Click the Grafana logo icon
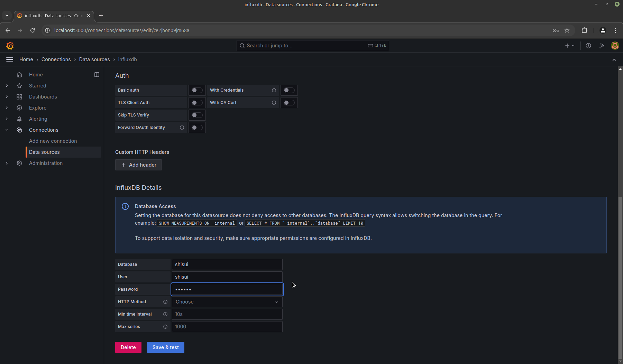Viewport: 623px width, 364px height. point(10,46)
